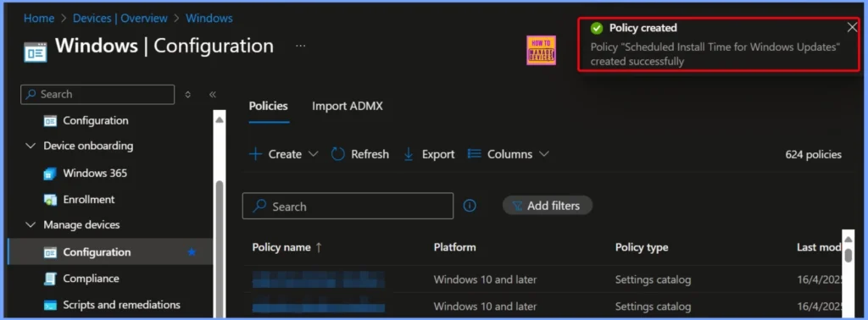Open the Create dropdown
Screen dimensions: 868x320
284,154
